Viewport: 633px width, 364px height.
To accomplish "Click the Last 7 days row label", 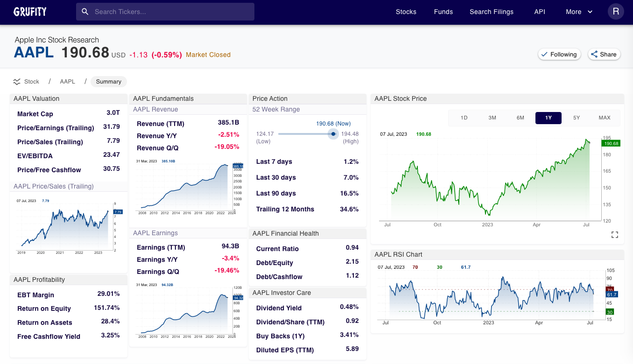I will coord(274,161).
